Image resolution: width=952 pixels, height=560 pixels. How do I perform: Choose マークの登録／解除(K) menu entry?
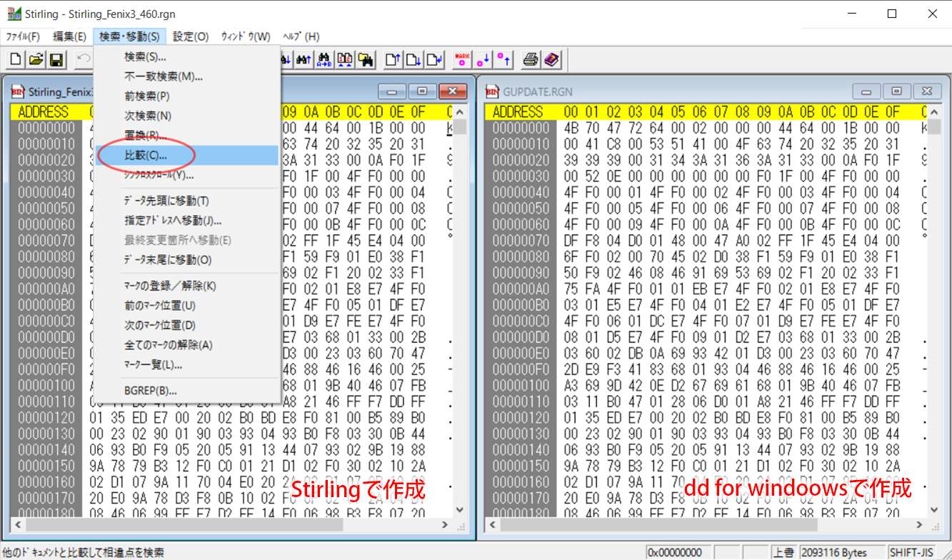click(187, 286)
